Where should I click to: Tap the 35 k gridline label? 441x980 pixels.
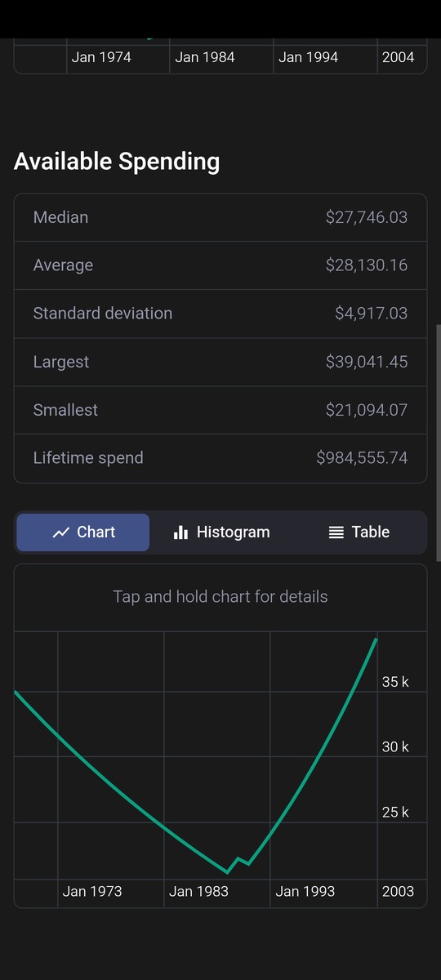click(395, 682)
